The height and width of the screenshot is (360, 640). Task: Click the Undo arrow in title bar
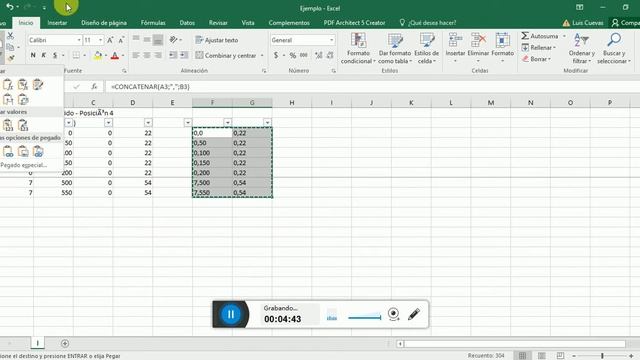(x=10, y=7)
